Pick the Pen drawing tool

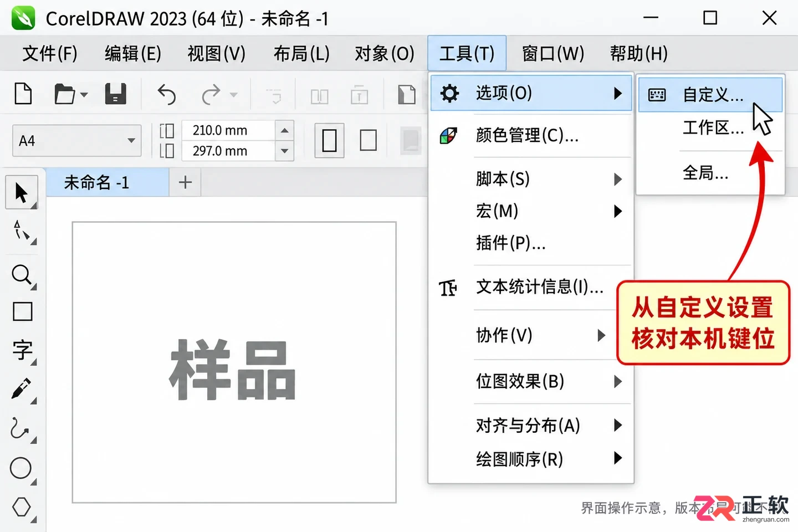pos(21,389)
